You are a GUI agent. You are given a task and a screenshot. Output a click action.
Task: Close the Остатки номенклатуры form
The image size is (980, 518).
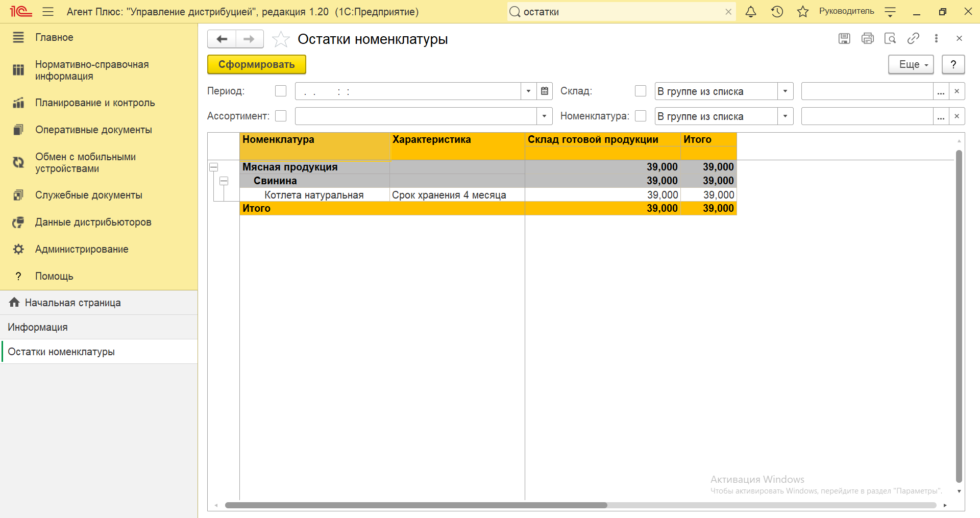959,38
